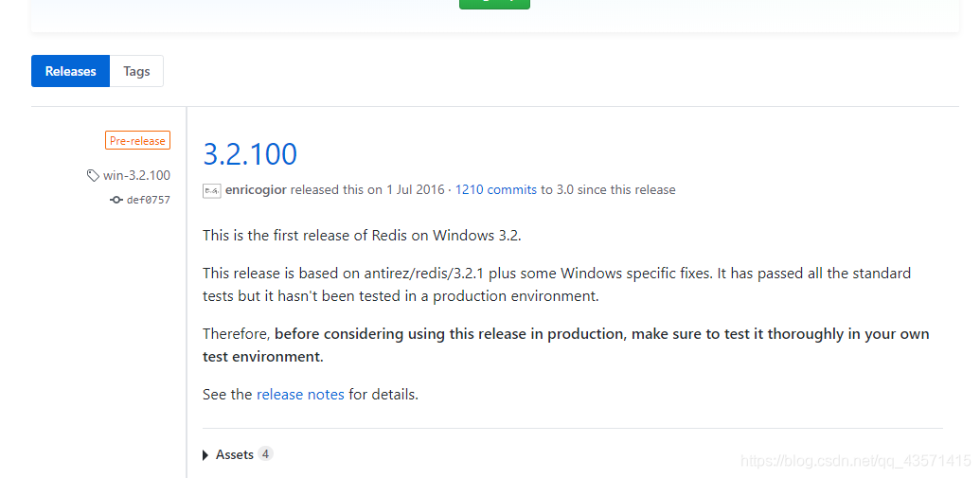Click the bold 'before considering using this release' warning

[x=565, y=345]
